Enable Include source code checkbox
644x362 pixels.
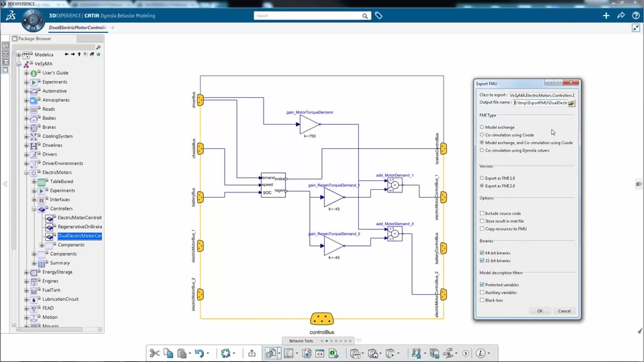tap(482, 213)
